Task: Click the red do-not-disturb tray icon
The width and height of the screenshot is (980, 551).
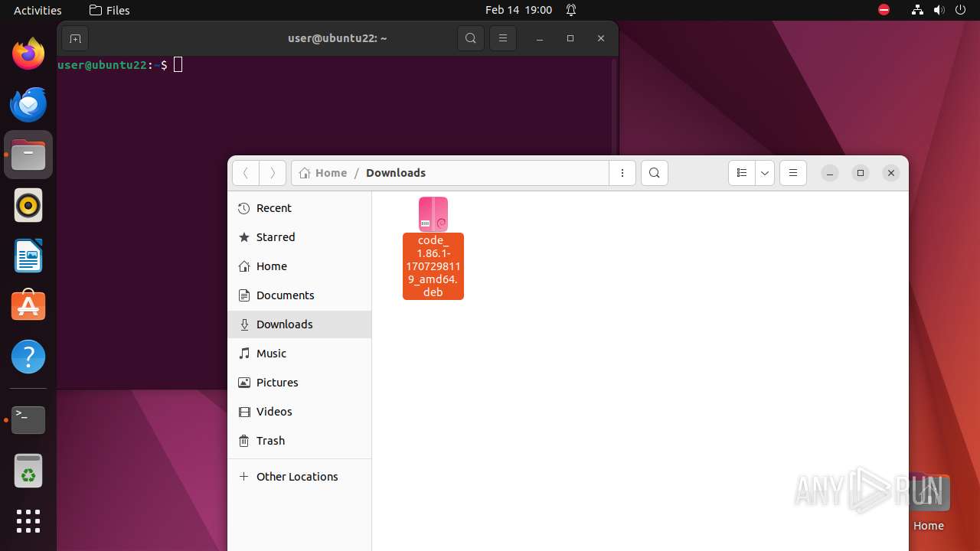Action: 884,10
